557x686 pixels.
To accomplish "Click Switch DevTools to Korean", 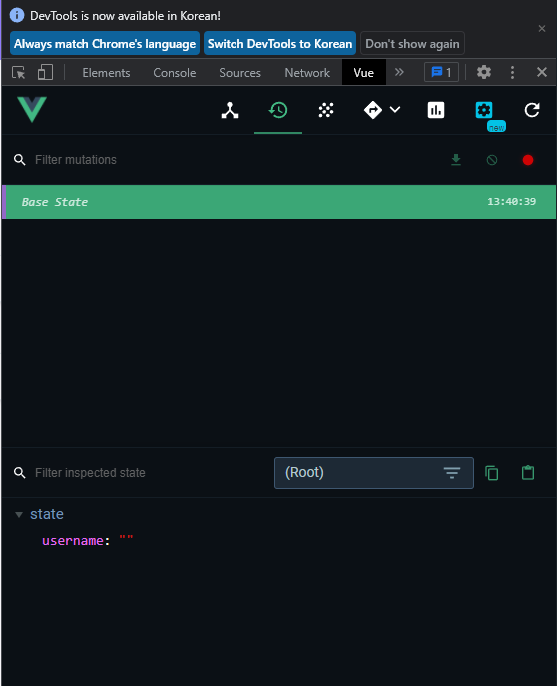I will point(280,43).
